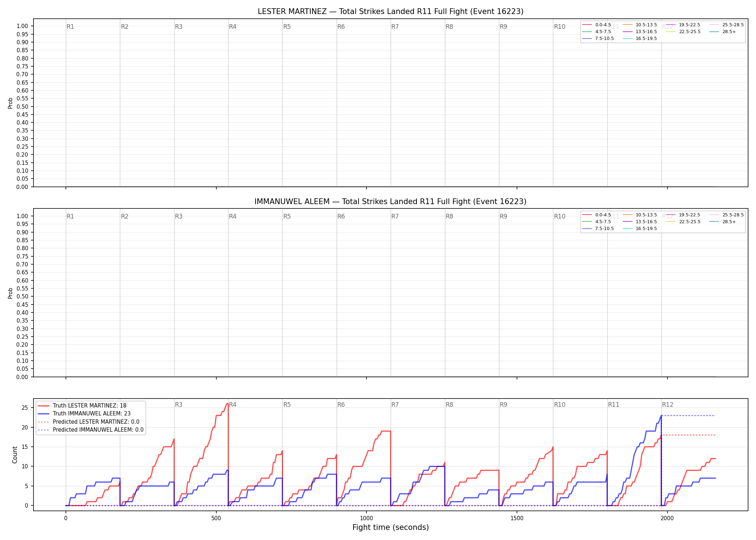
Task: Click R8 round marker in Immanuwel Aleem chart
Action: 449,216
